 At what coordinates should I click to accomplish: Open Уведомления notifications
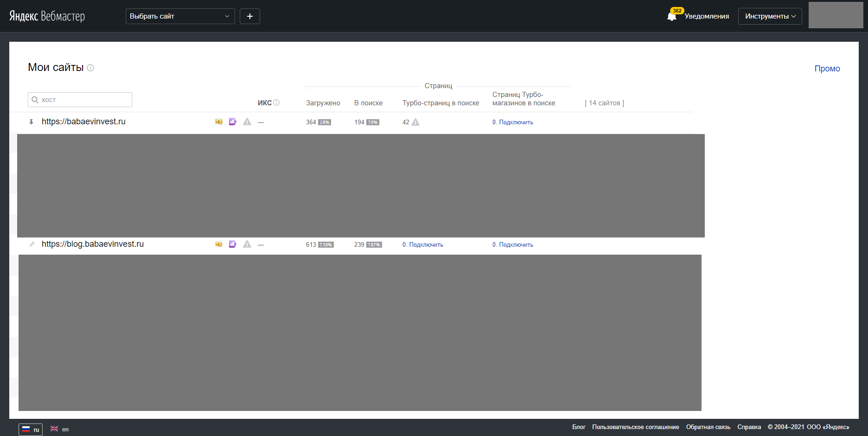[x=707, y=16]
